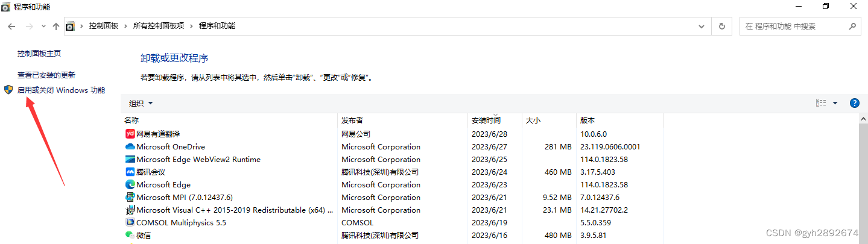Image resolution: width=868 pixels, height=244 pixels.
Task: Click the 微信 WeChat icon
Action: pos(130,235)
